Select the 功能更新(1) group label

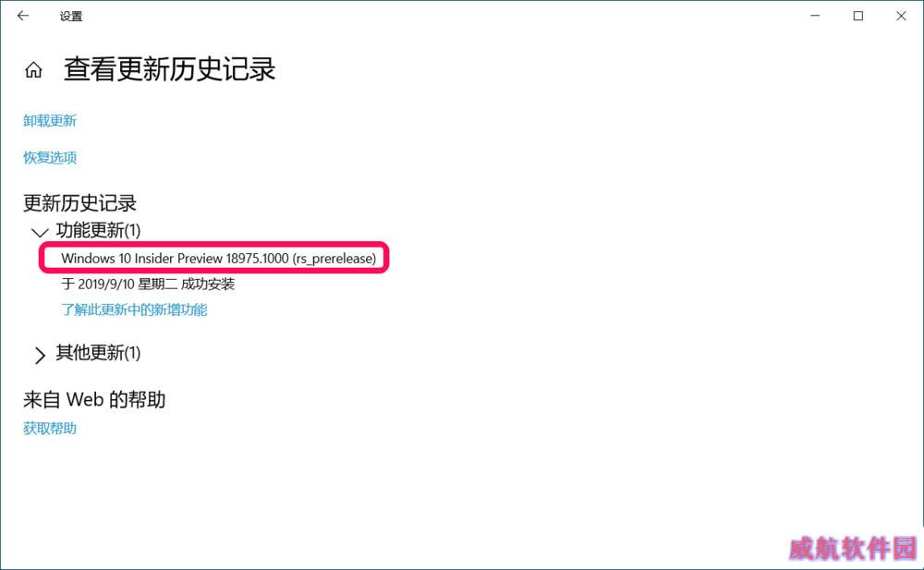coord(99,230)
